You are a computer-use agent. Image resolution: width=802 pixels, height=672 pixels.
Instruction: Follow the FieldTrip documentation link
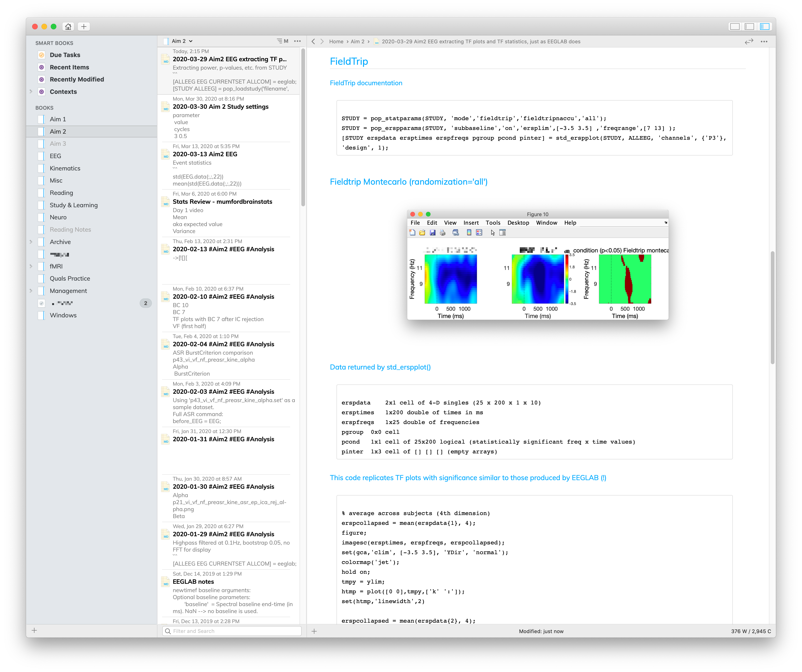pos(366,83)
